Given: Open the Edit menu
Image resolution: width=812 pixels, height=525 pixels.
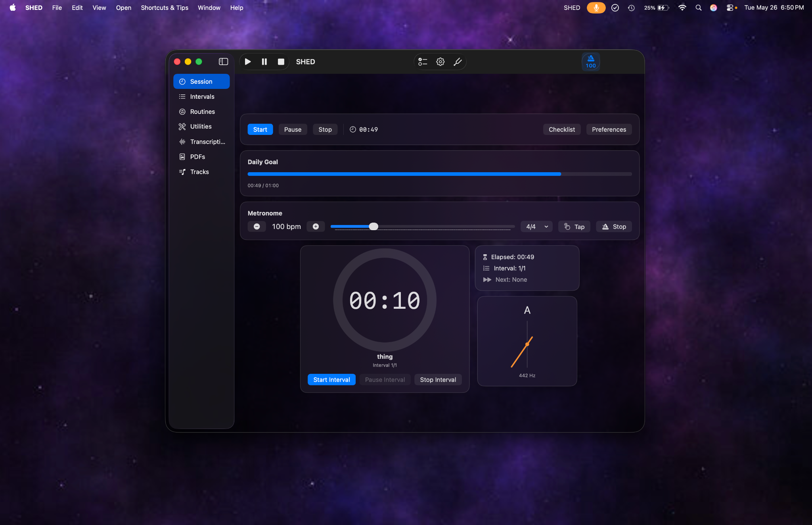Looking at the screenshot, I should [x=77, y=8].
